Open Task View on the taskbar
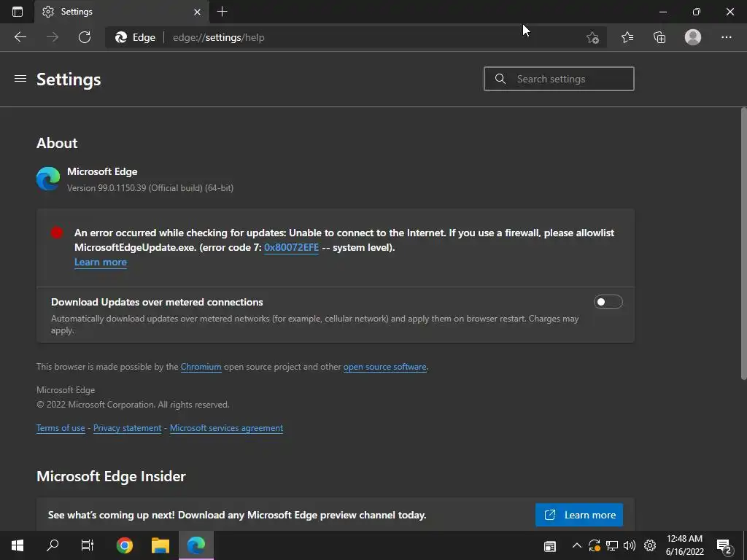Screen dimensions: 747x560 coord(88,545)
